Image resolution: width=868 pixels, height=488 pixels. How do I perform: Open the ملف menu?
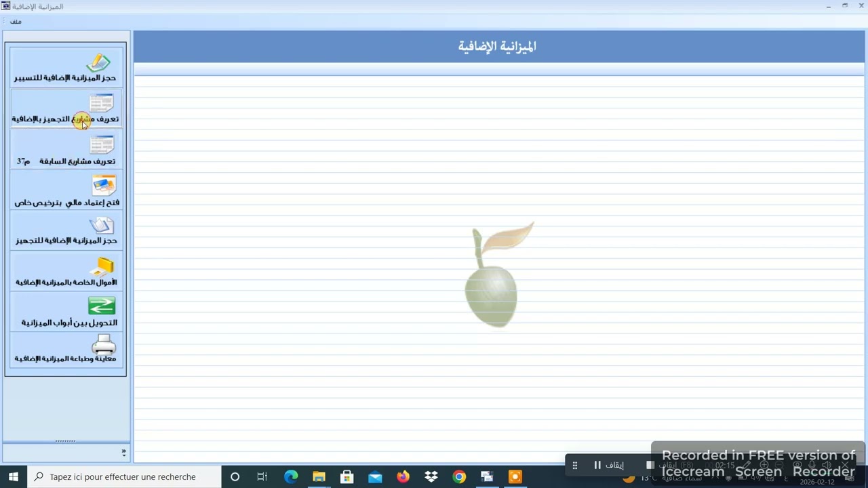click(x=16, y=22)
